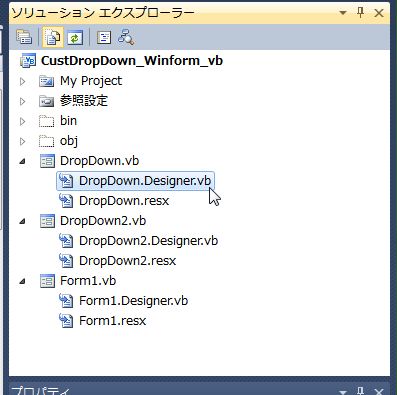
Task: Click the dotted obj folder icon
Action: pos(46,141)
